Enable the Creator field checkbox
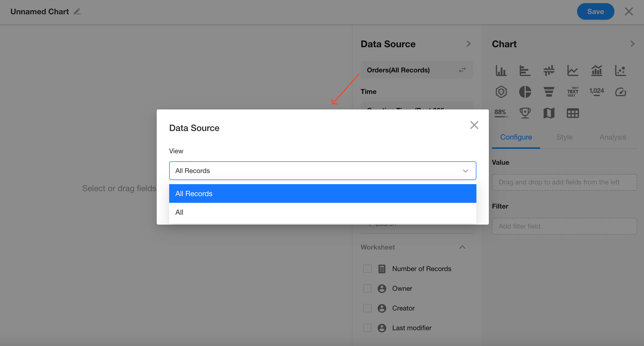Viewport: 644px width, 346px height. coord(367,308)
